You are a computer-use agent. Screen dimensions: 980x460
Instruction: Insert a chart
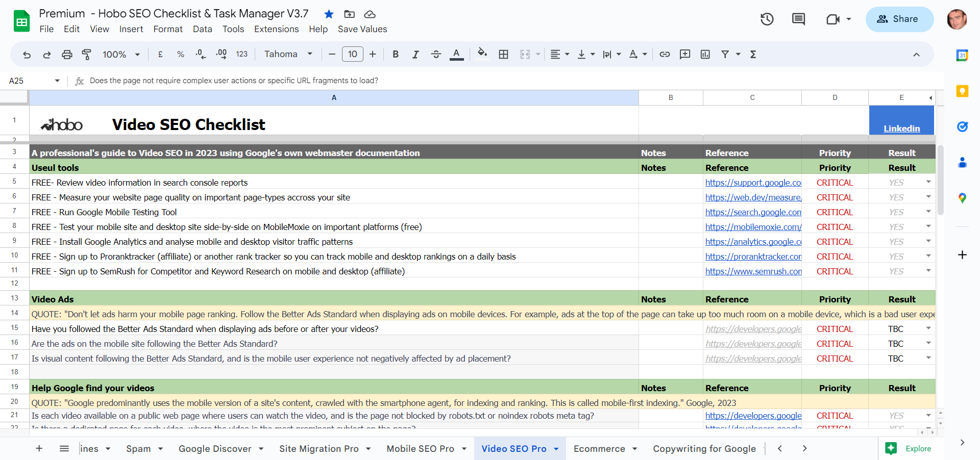tap(705, 55)
